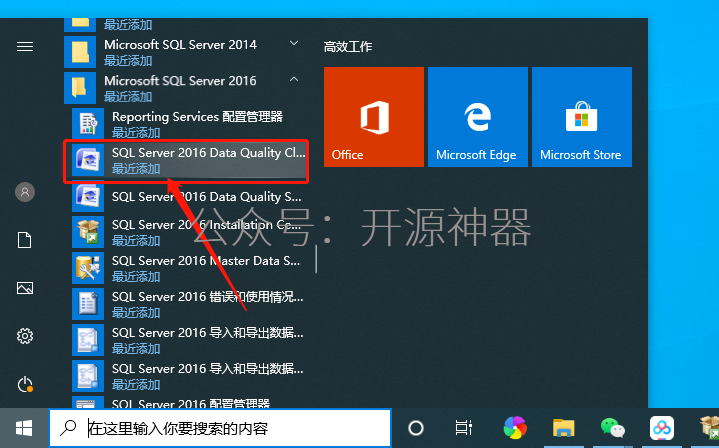The width and height of the screenshot is (719, 448).
Task: Expand the Microsoft SQL Server 2014 folder
Action: coord(294,44)
